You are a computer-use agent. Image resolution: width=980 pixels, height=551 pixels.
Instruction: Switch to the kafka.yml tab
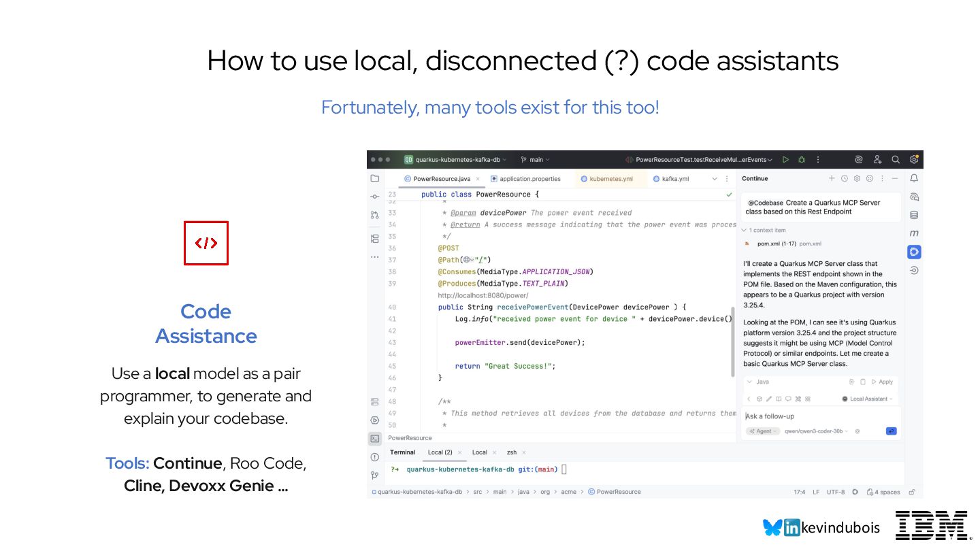pos(671,179)
